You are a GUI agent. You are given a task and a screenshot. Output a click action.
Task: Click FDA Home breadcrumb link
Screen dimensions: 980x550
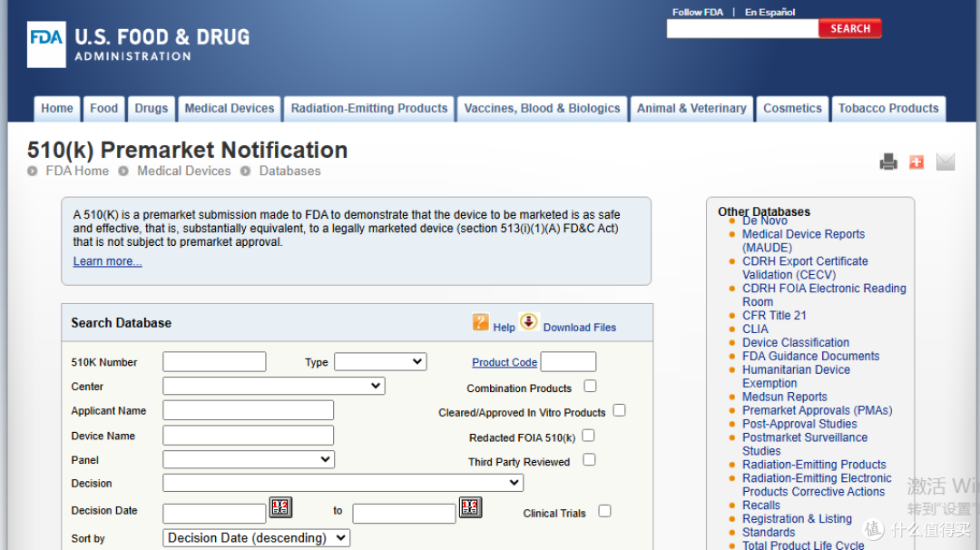click(x=77, y=172)
